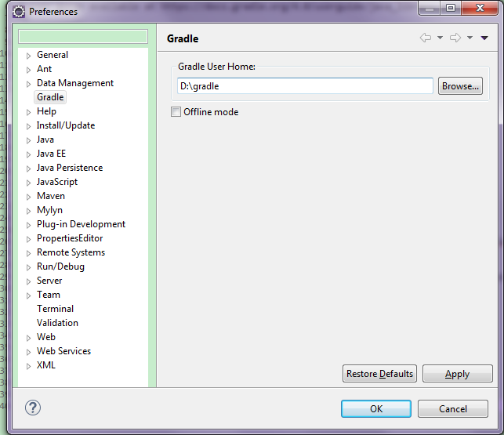This screenshot has height=435, width=504.
Task: Select the Plug-in Development label
Action: pos(81,224)
